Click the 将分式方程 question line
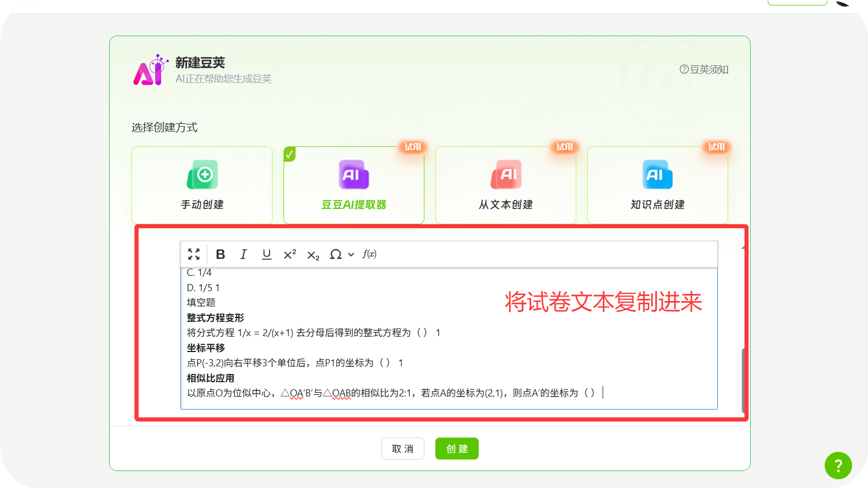The image size is (868, 488). pyautogui.click(x=314, y=333)
